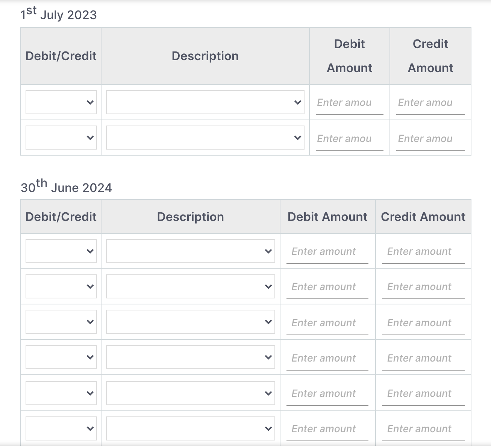Focus third-row Credit Amount field, 30th June 2024

pos(423,323)
